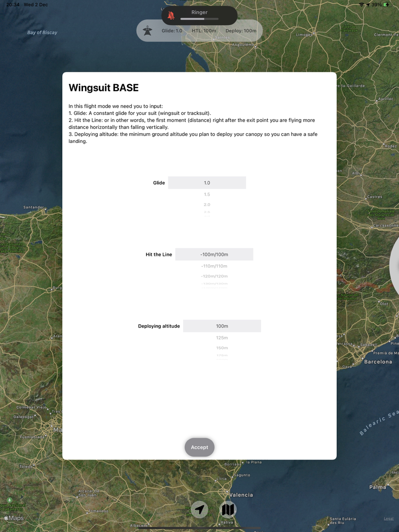Click the Accept button
This screenshot has width=399, height=532.
[199, 447]
